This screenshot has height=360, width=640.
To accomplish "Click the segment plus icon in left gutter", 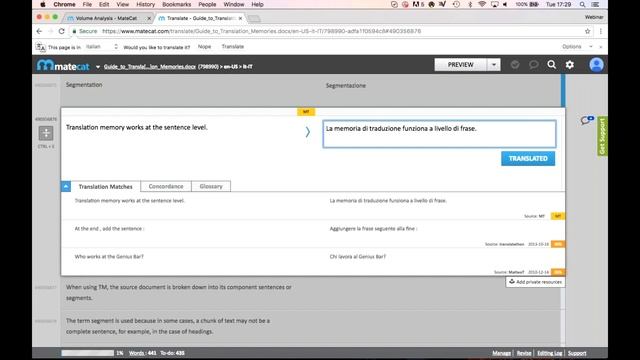I will pos(46,133).
